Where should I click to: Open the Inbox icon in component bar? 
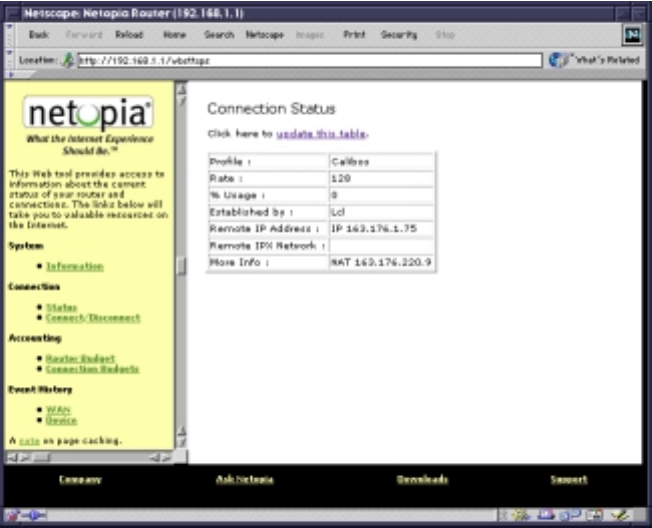(545, 516)
